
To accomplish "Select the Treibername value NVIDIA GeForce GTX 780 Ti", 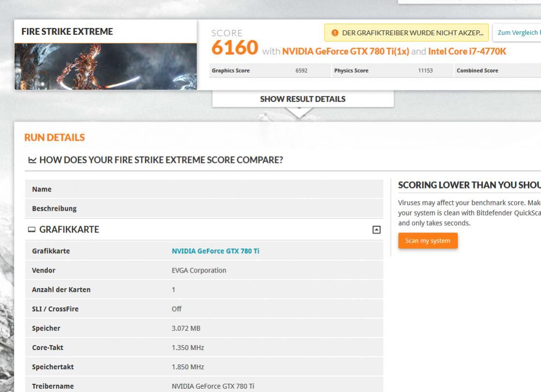I will coord(213,386).
